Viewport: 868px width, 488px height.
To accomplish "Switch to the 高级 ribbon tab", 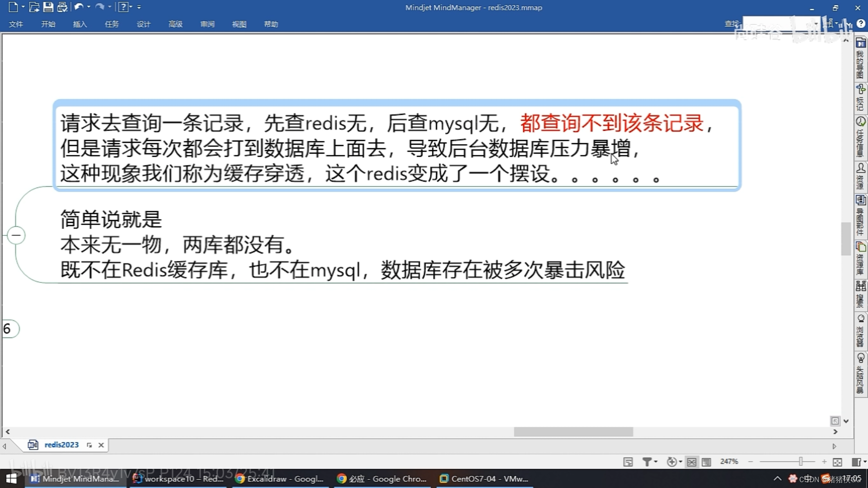I will [x=175, y=24].
